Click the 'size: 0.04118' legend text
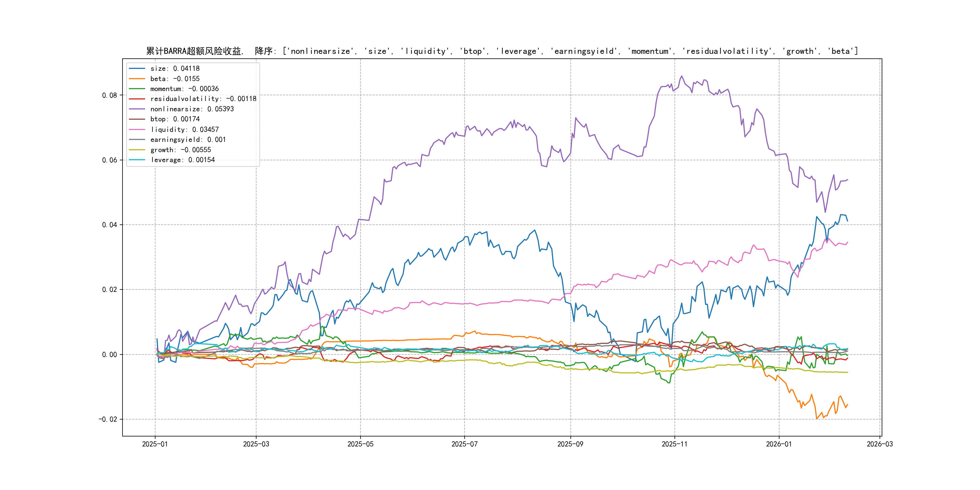 coord(175,68)
